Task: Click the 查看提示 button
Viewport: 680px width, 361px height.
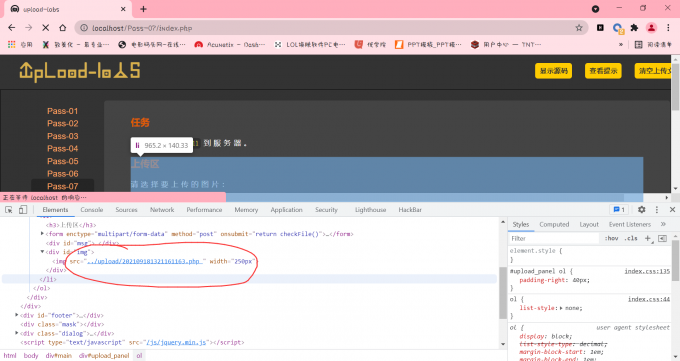Action: [x=603, y=71]
